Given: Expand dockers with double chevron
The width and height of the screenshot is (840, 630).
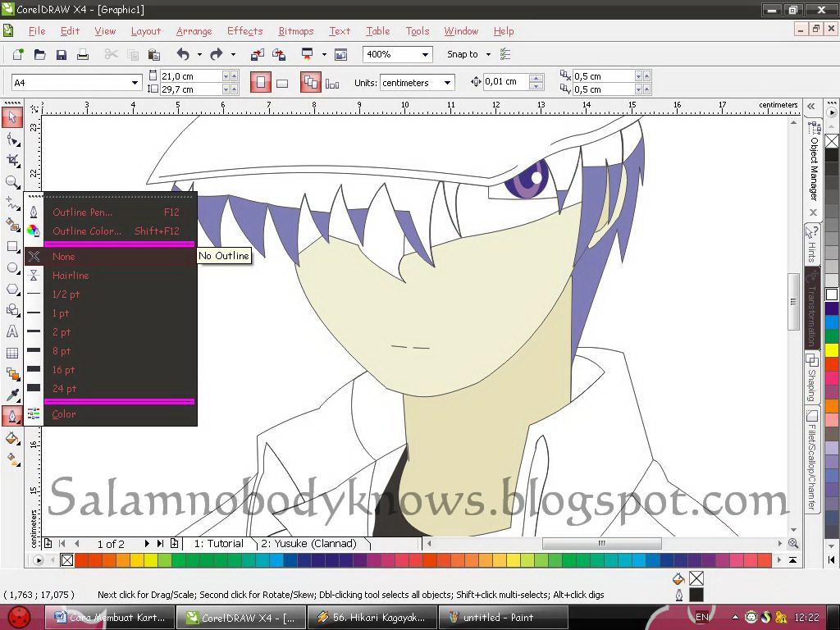Looking at the screenshot, I should (x=811, y=106).
